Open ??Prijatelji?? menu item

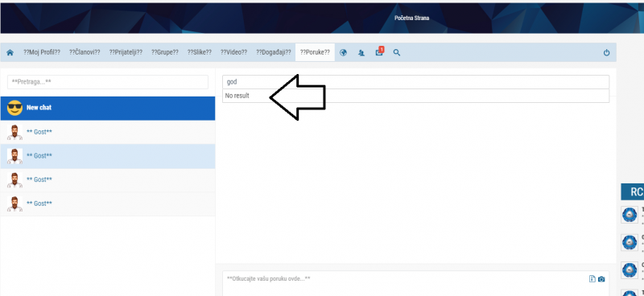coord(126,52)
